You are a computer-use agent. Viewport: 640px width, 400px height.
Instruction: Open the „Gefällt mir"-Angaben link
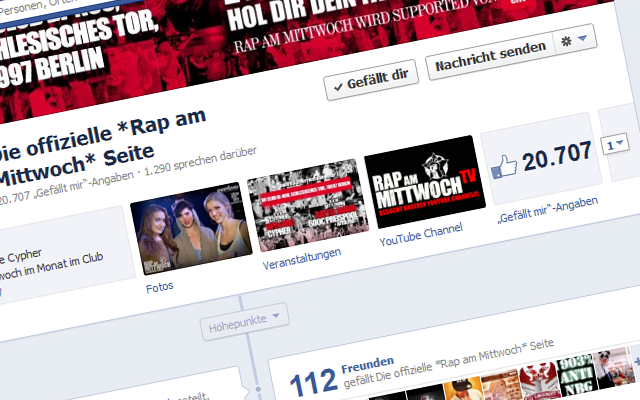tap(548, 210)
